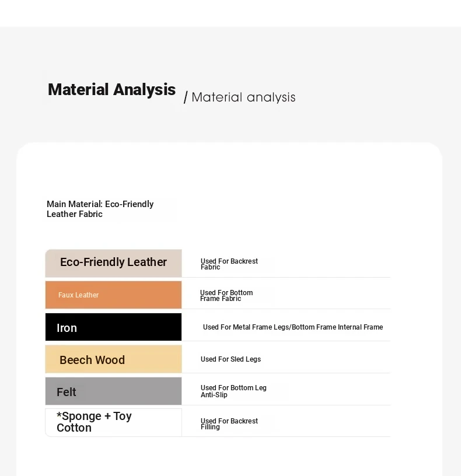Click the "Material Analysis" bold heading
The height and width of the screenshot is (476, 461).
click(x=111, y=90)
